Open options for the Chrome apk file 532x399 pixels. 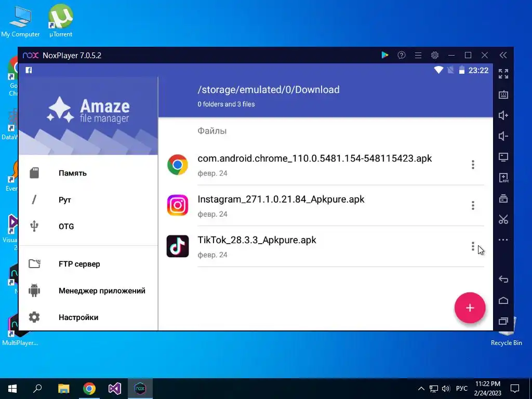click(x=473, y=165)
